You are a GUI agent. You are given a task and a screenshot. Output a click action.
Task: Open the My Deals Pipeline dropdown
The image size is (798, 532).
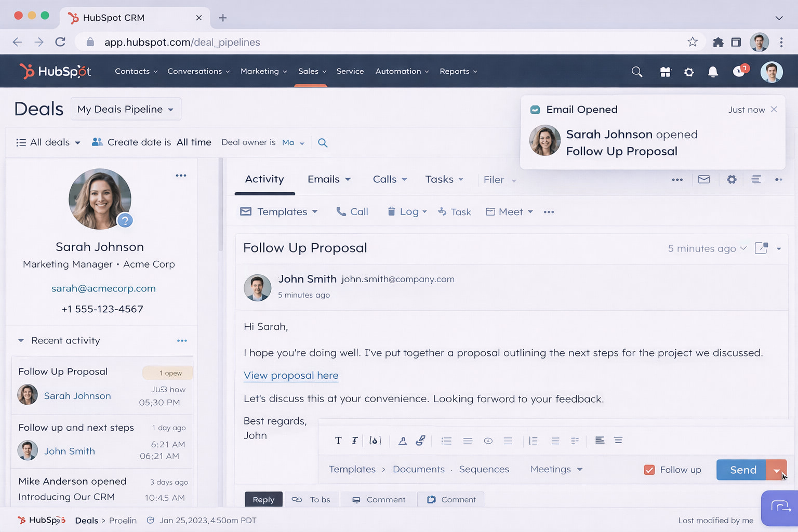pos(126,109)
